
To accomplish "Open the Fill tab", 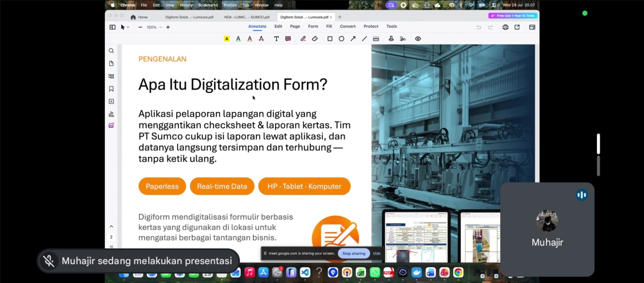I will click(x=329, y=26).
